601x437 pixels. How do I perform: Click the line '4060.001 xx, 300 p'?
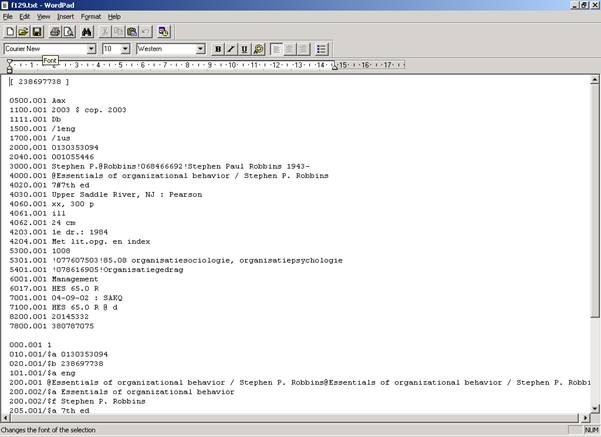click(52, 204)
